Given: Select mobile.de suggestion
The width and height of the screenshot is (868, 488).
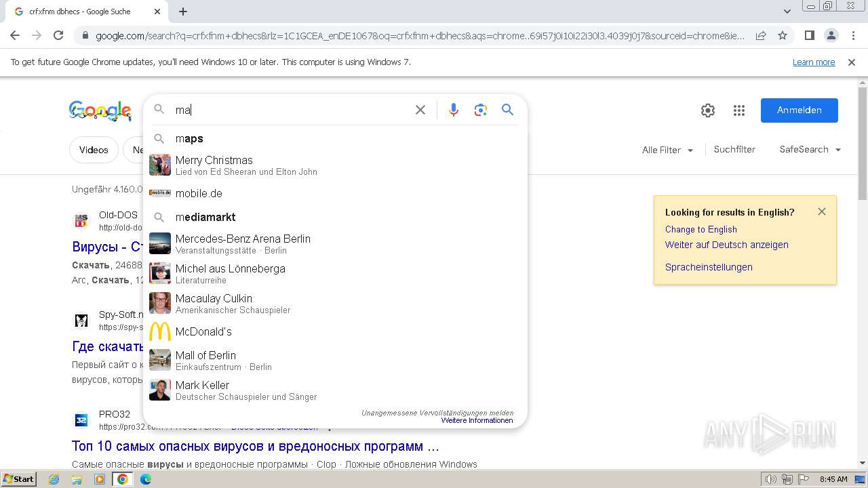Looking at the screenshot, I should tap(335, 193).
